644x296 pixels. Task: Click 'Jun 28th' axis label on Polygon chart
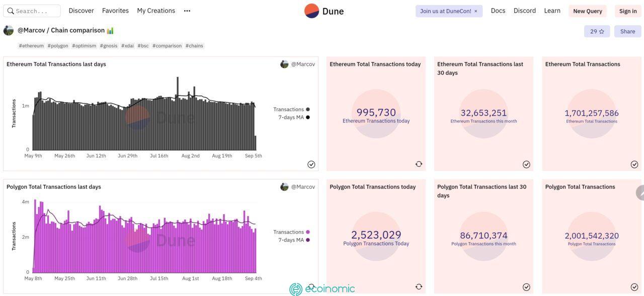[x=127, y=278]
